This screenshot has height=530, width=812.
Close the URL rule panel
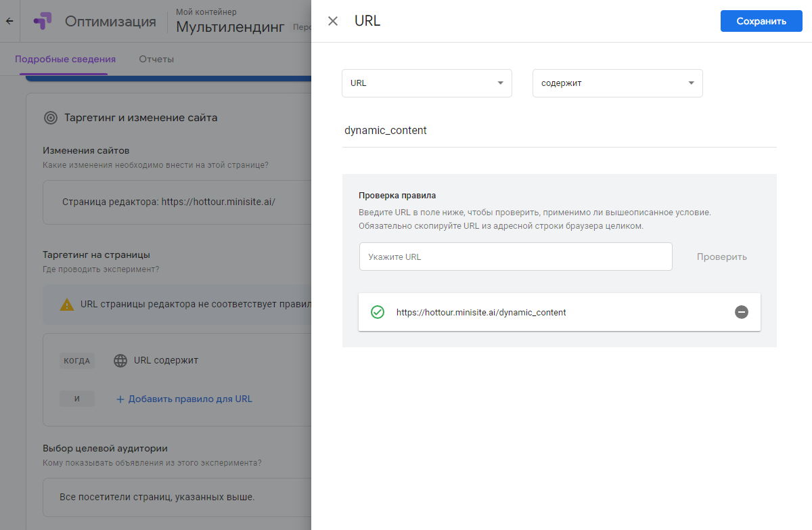coord(333,21)
